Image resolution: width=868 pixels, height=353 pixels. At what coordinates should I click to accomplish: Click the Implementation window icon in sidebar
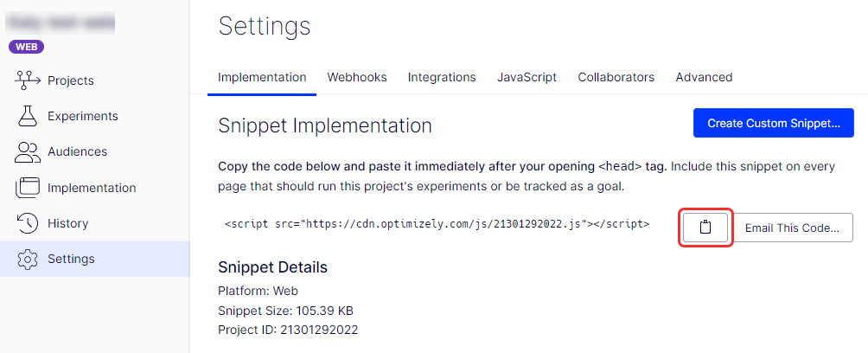tap(27, 188)
